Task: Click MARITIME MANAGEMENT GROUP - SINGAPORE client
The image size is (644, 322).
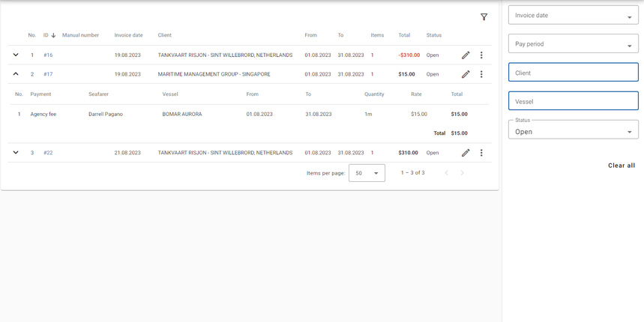Action: coord(214,74)
